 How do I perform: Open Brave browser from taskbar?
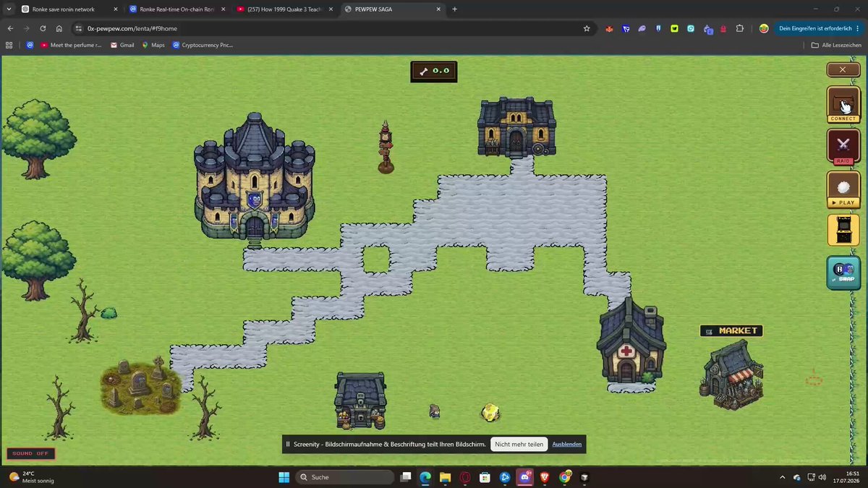point(545,477)
